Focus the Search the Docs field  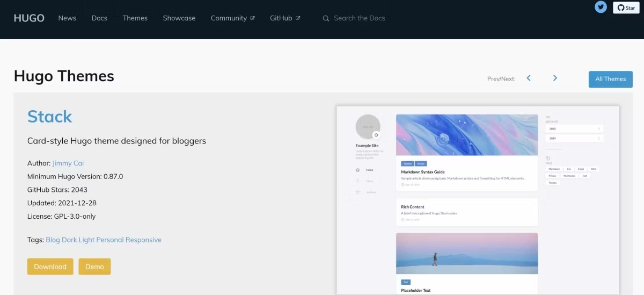(x=360, y=18)
